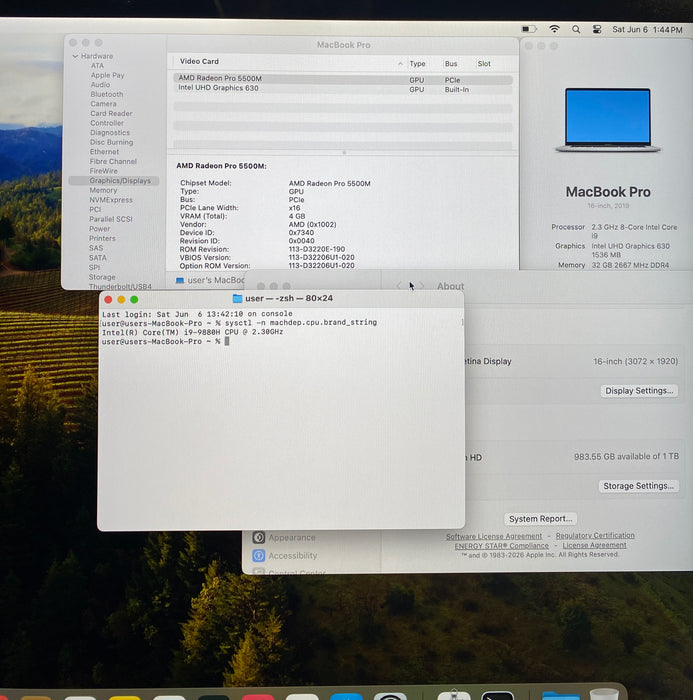Image resolution: width=693 pixels, height=700 pixels.
Task: Open the Wi-Fi status menu
Action: pyautogui.click(x=554, y=29)
